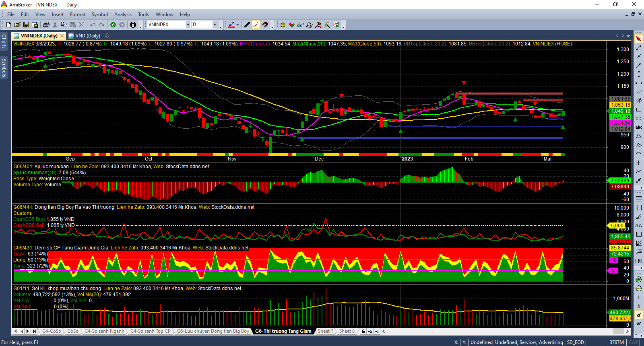Select the Horizontal line tool

click(x=639, y=83)
